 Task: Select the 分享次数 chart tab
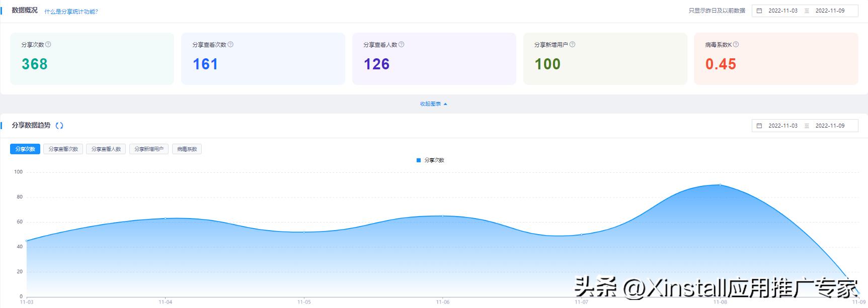(x=25, y=149)
